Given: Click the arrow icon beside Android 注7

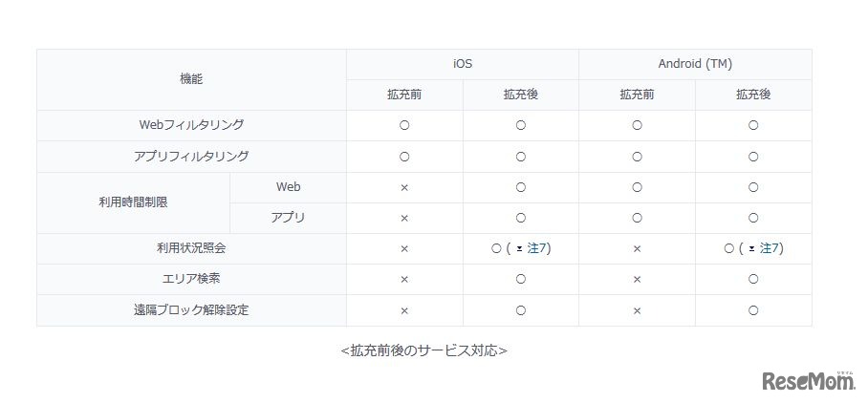Looking at the screenshot, I should point(752,248).
